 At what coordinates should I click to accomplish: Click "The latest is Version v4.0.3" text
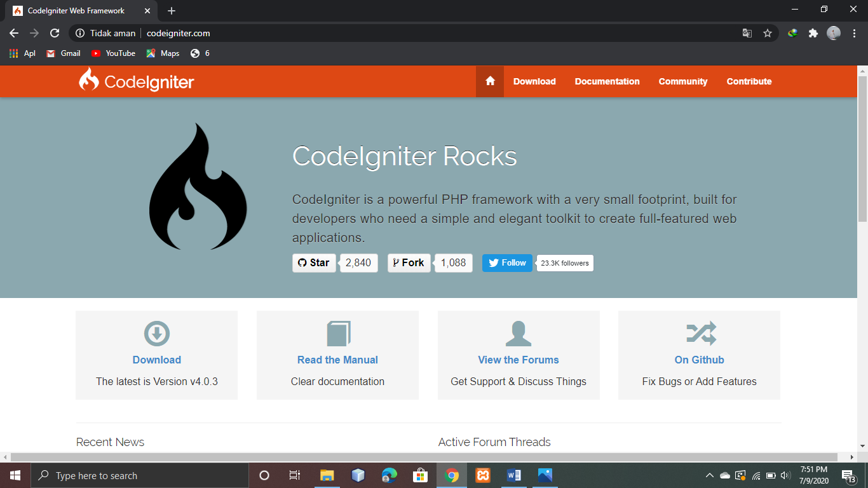pos(157,381)
